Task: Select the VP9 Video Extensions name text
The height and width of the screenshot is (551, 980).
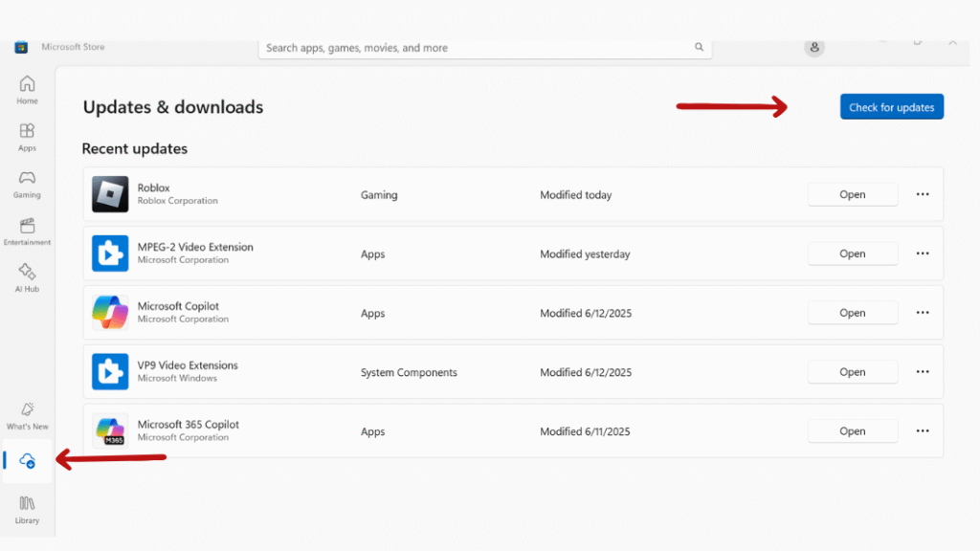Action: click(188, 364)
